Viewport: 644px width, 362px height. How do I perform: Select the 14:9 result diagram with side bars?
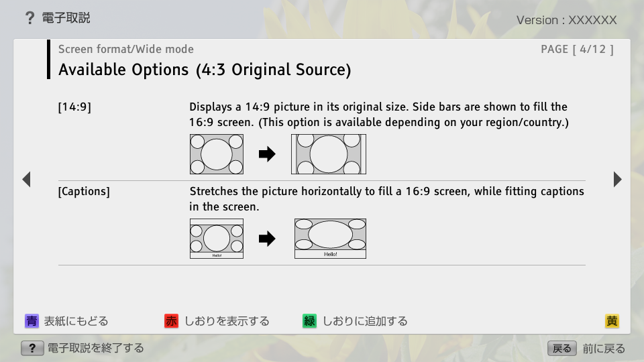pos(329,154)
